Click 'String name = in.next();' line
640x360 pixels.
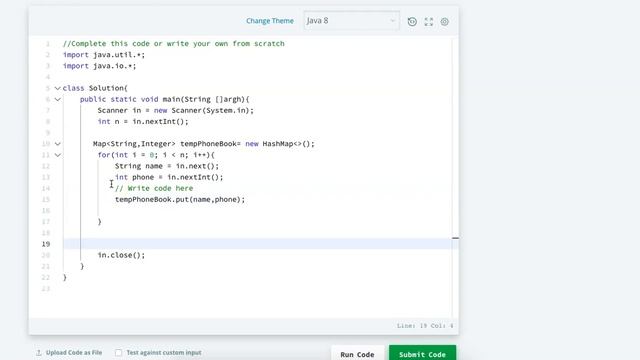tap(167, 166)
